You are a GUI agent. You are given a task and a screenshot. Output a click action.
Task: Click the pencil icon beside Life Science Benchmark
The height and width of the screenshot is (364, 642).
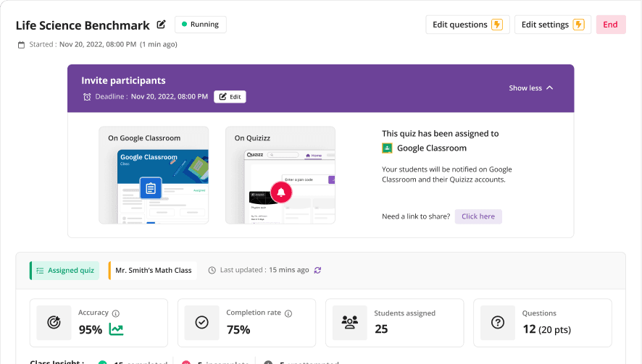click(x=162, y=25)
